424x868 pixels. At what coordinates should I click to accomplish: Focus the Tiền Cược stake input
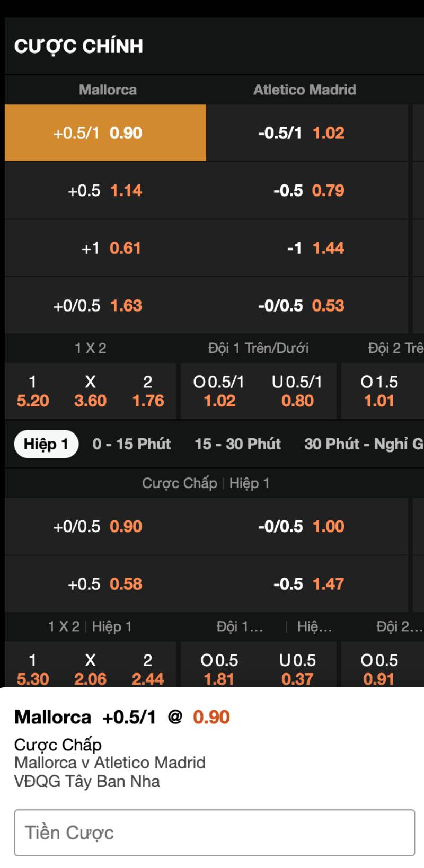tap(214, 832)
